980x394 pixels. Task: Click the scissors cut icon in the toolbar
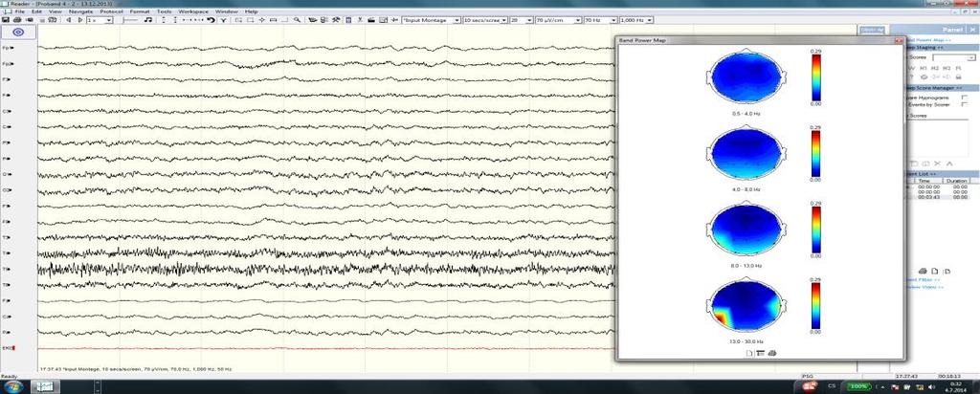[360, 20]
